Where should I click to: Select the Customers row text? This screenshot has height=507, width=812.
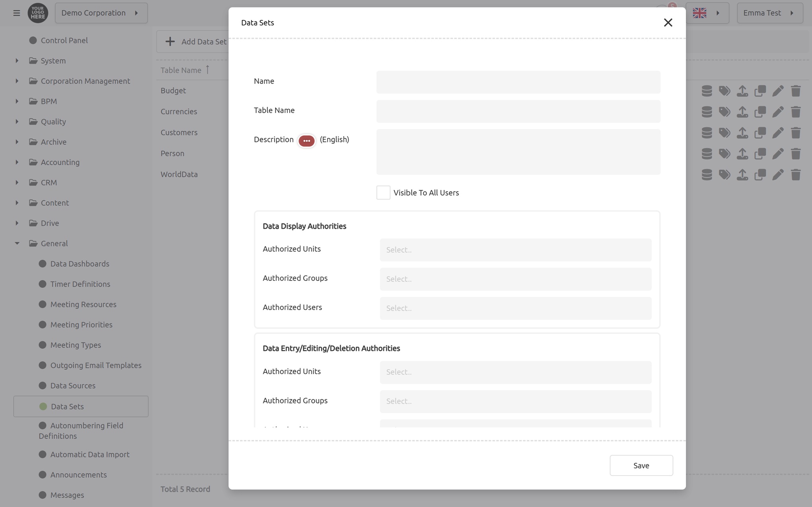point(179,132)
